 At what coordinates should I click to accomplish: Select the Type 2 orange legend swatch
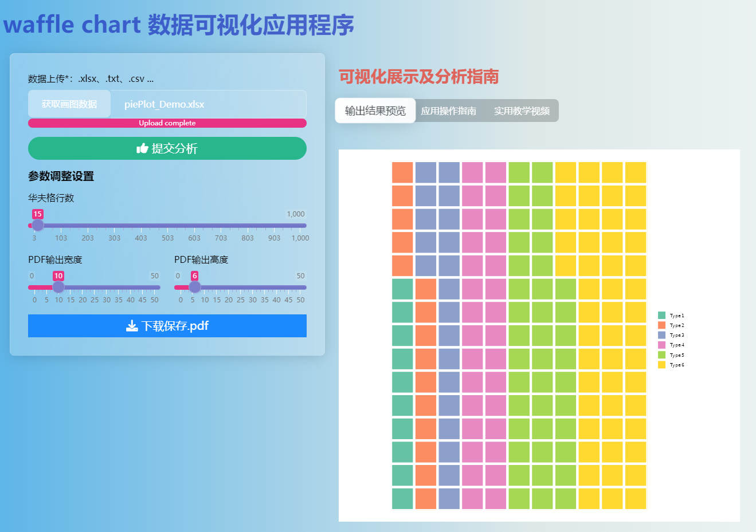click(x=661, y=325)
